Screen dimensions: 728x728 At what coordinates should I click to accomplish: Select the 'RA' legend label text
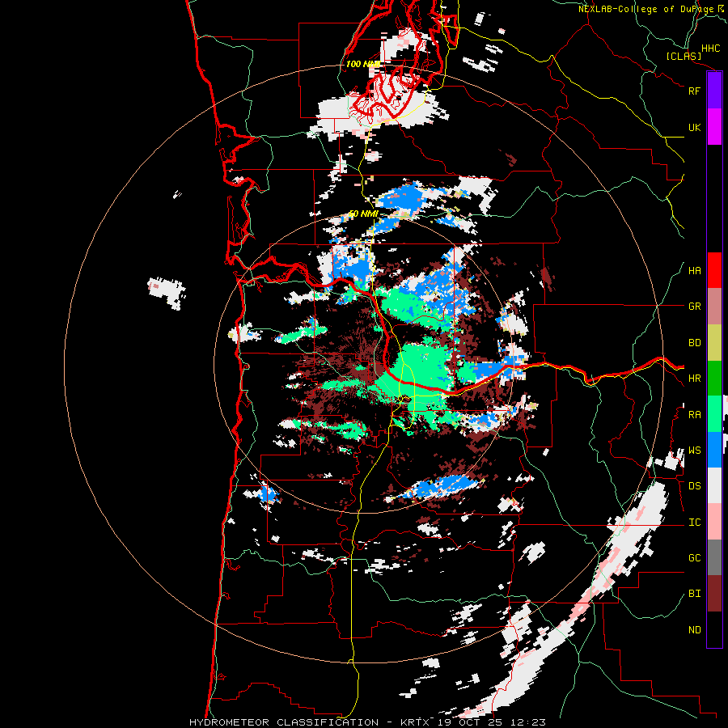click(x=694, y=415)
